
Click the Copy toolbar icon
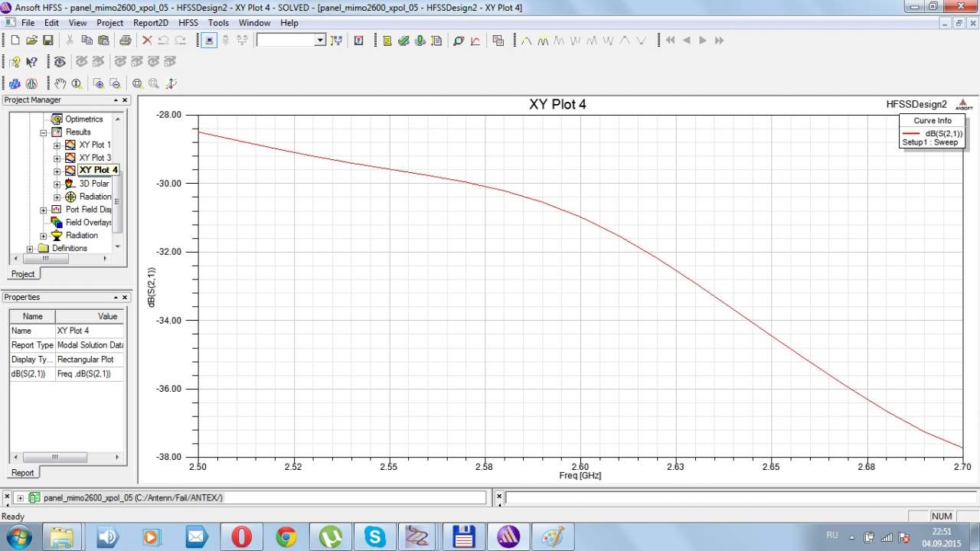pyautogui.click(x=86, y=40)
